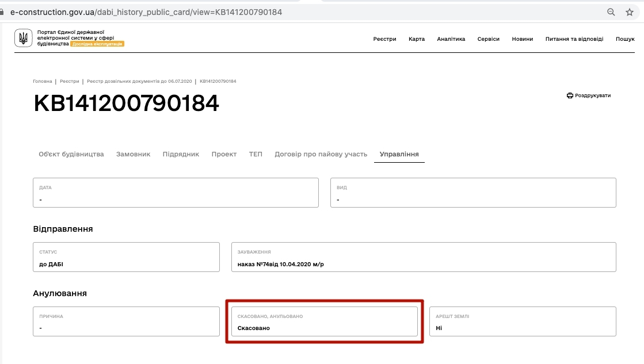Switch to the Підрядник tab
644x364 pixels.
181,154
